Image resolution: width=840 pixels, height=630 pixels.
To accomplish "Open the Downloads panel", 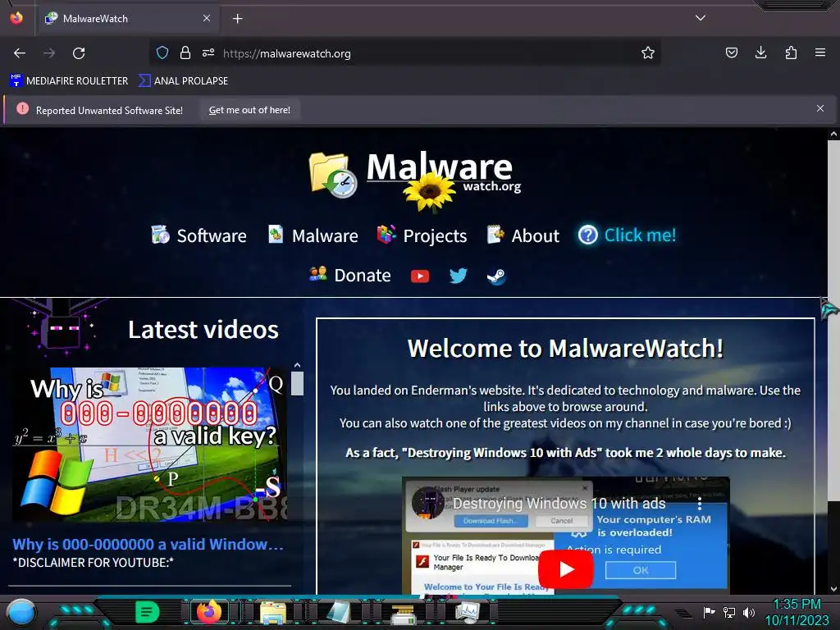I will coord(760,53).
